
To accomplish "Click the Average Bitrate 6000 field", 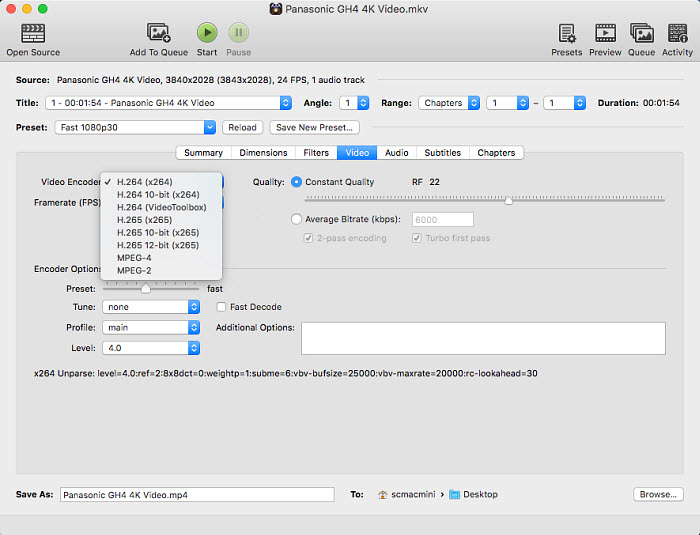I will 442,219.
